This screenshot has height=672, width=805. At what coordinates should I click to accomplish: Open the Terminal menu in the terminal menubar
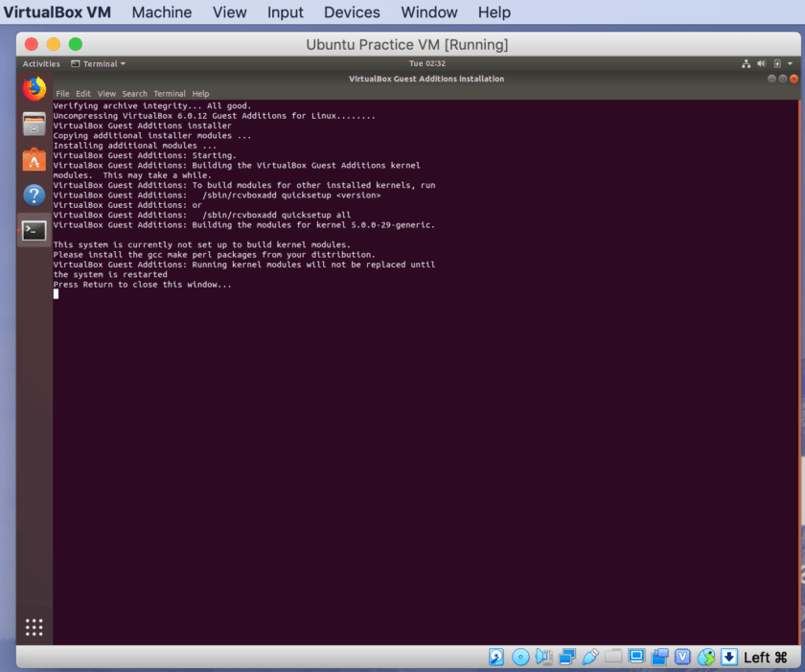170,93
